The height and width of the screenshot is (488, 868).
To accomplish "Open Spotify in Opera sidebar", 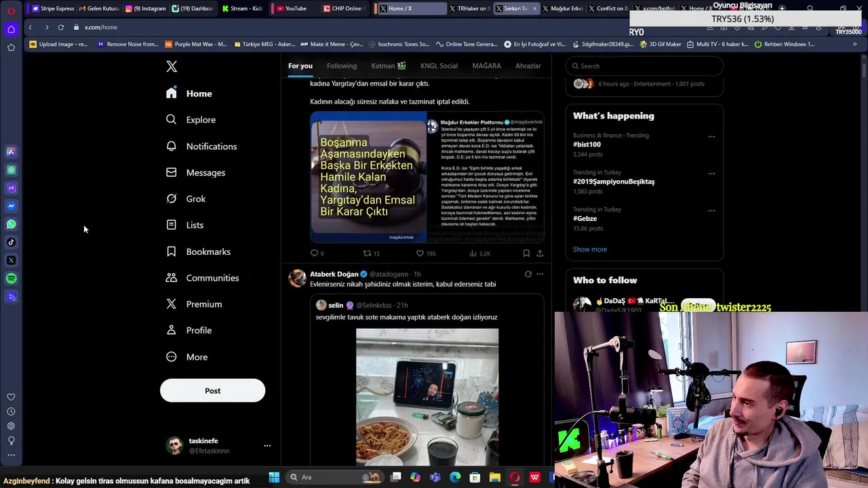I will point(11,279).
